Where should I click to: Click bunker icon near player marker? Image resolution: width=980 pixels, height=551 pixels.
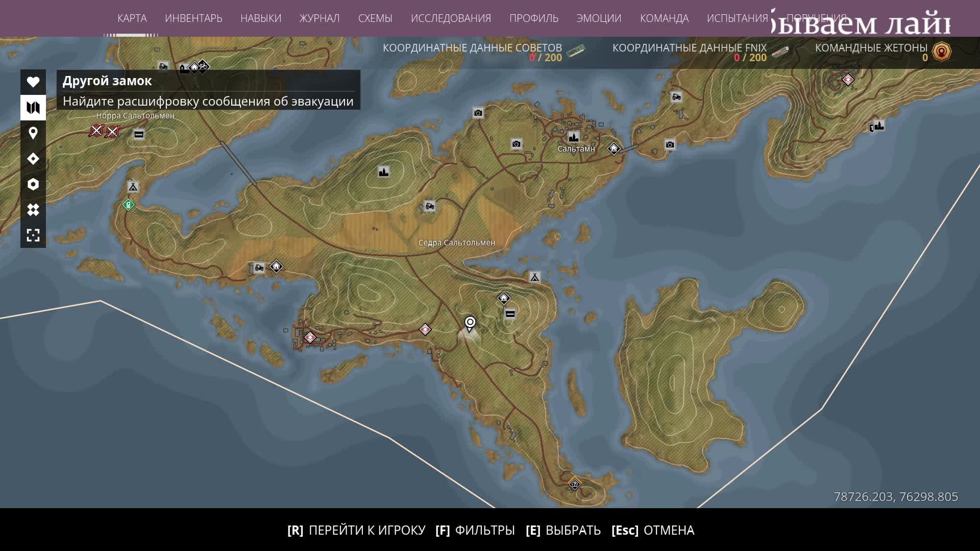[510, 314]
